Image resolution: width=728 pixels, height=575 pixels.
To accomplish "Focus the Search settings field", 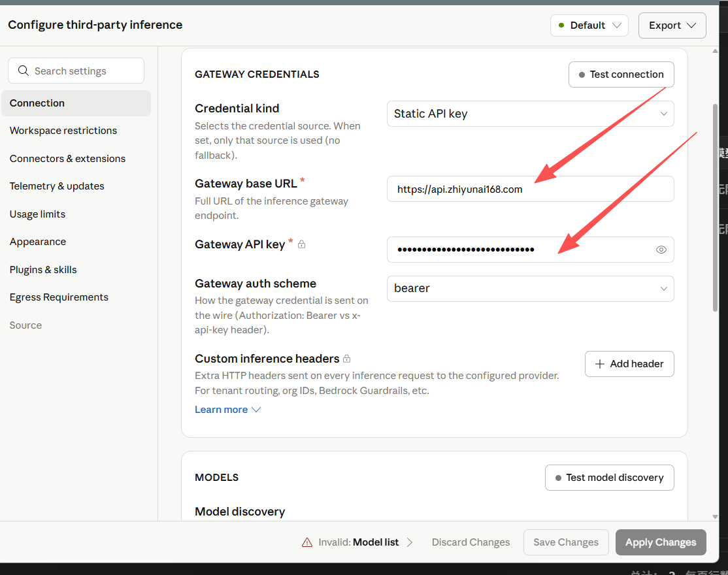I will point(76,71).
